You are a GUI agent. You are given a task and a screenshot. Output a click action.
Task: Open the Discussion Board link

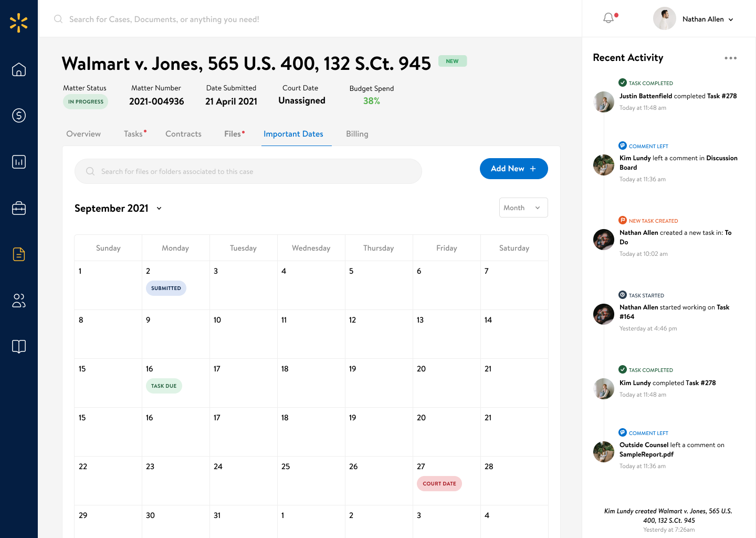point(678,163)
